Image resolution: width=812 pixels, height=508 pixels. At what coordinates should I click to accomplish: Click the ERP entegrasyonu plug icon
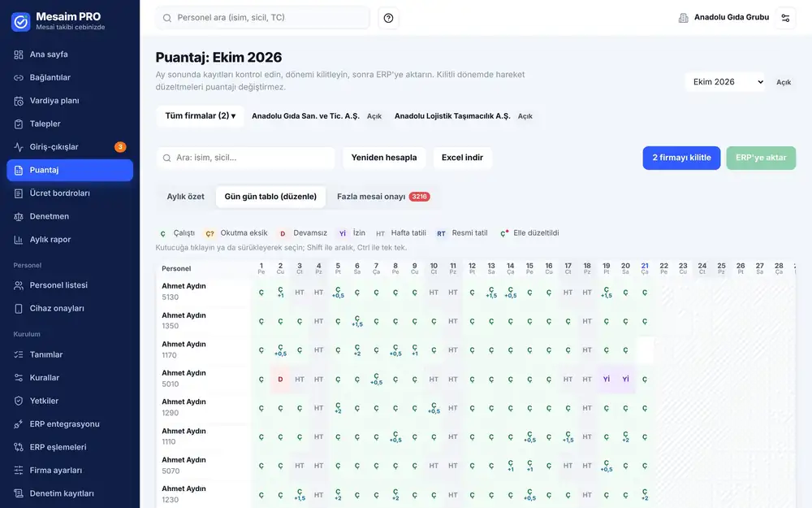coord(19,424)
